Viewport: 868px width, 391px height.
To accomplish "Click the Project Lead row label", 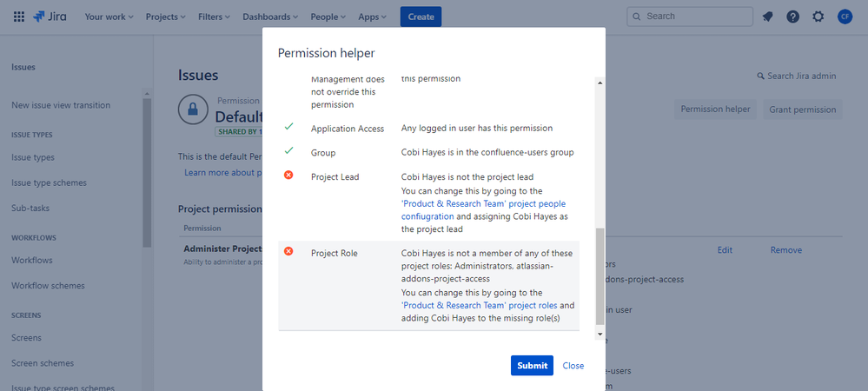I will click(x=335, y=176).
